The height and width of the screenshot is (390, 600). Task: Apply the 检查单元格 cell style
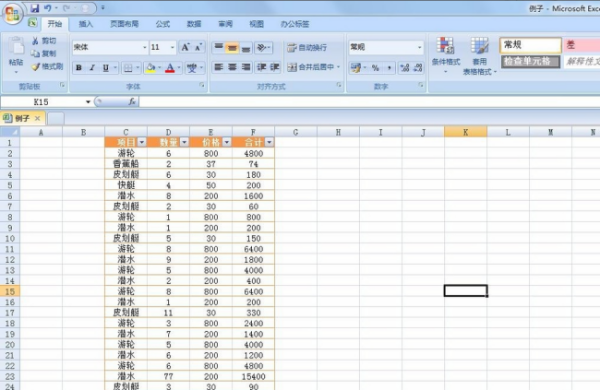tap(530, 61)
